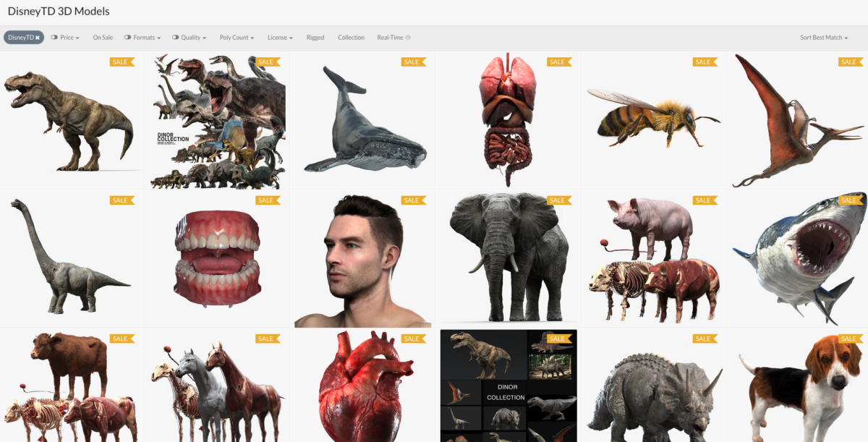Open the beagle dog model thumbnail
This screenshot has height=442, width=868.
[799, 386]
